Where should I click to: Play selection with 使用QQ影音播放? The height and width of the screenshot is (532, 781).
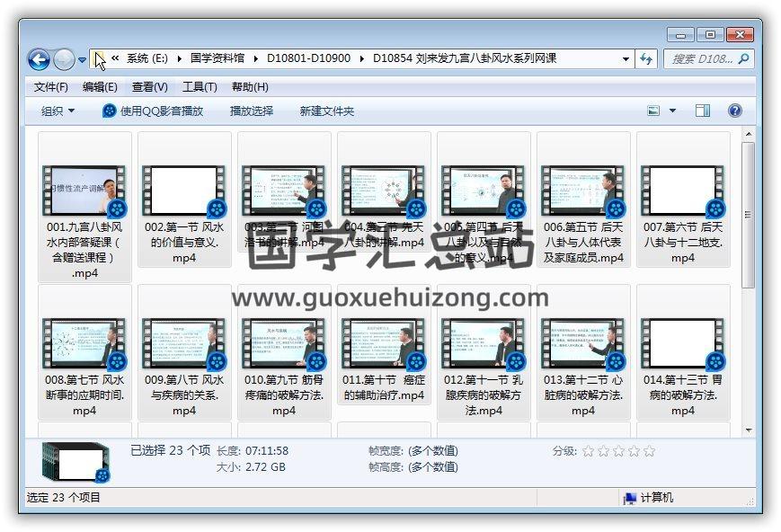pyautogui.click(x=153, y=111)
